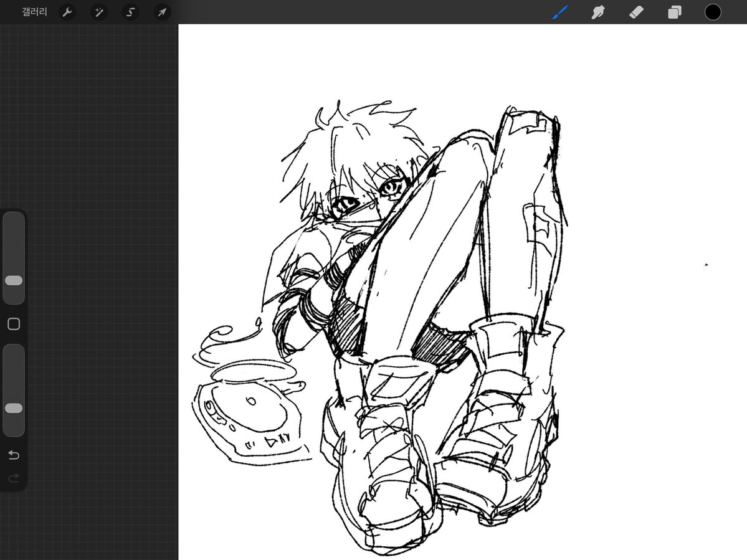
Task: Tap the square modify button in the sidebar
Action: (14, 324)
